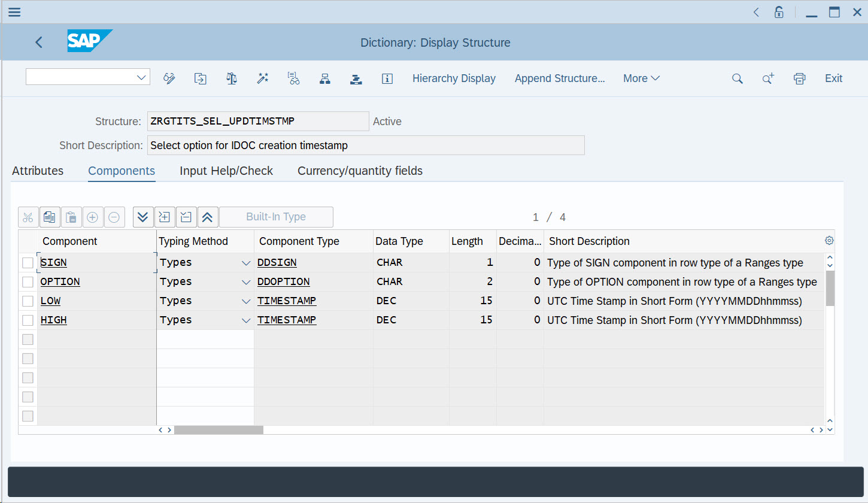Select the SIGN row checkbox

pos(28,263)
